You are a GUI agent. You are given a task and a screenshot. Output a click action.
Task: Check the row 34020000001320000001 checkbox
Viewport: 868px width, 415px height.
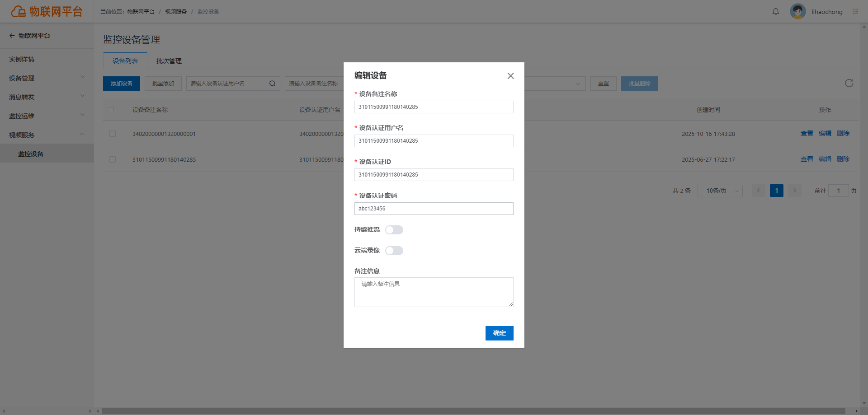(113, 134)
